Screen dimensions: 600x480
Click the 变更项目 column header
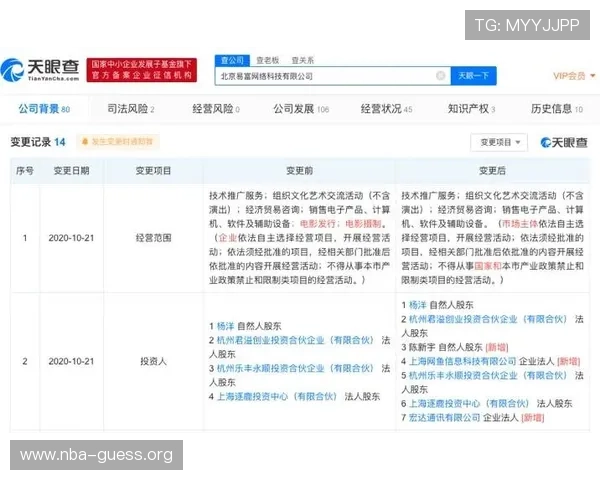point(153,171)
